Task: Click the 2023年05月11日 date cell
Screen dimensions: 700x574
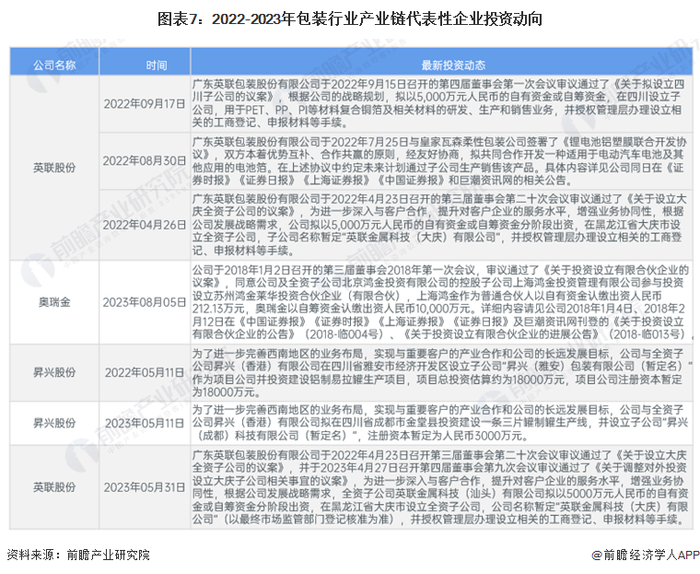Action: point(145,423)
